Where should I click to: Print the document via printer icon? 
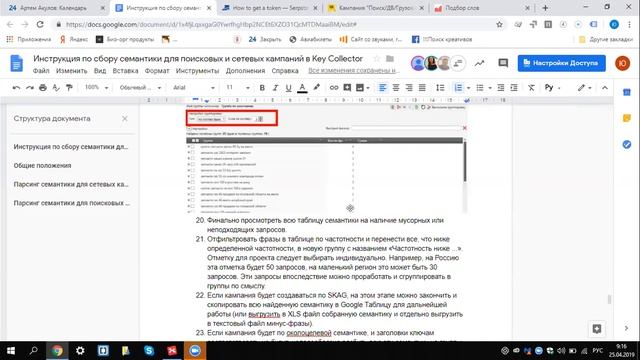(43, 87)
